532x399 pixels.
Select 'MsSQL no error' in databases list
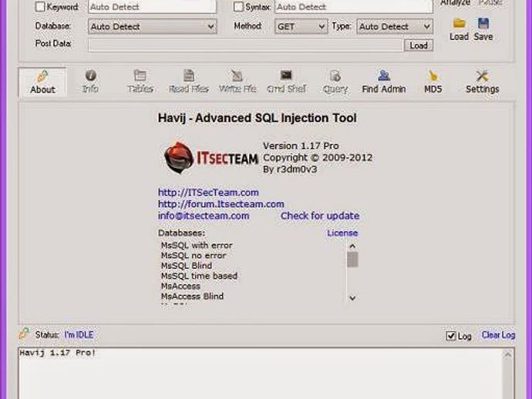click(194, 256)
